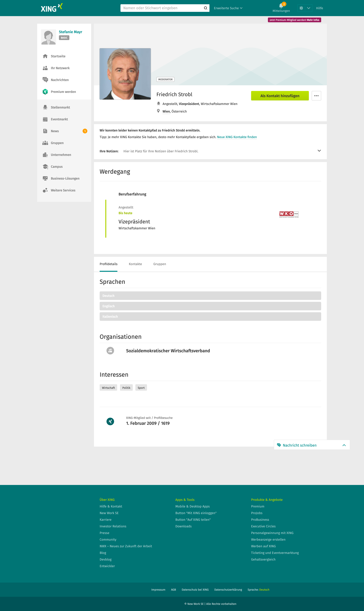364x611 pixels.
Task: Click the location pin icon next to Wien
Action: [158, 111]
